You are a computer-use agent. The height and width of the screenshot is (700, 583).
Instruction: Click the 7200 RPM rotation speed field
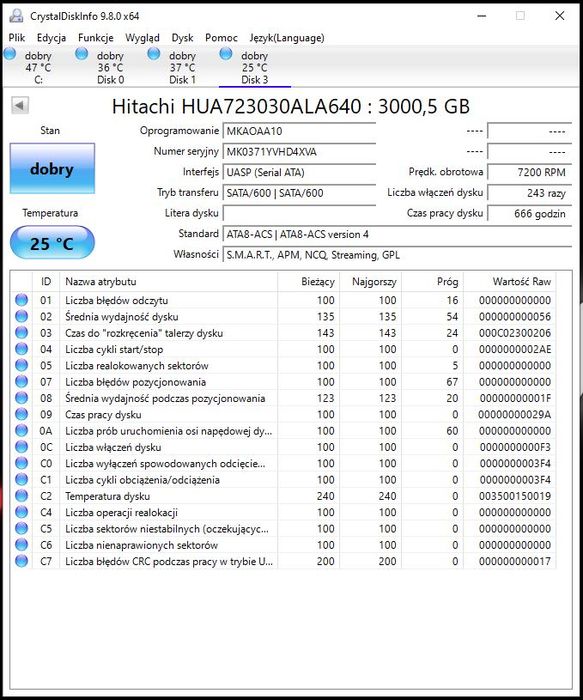[x=529, y=172]
